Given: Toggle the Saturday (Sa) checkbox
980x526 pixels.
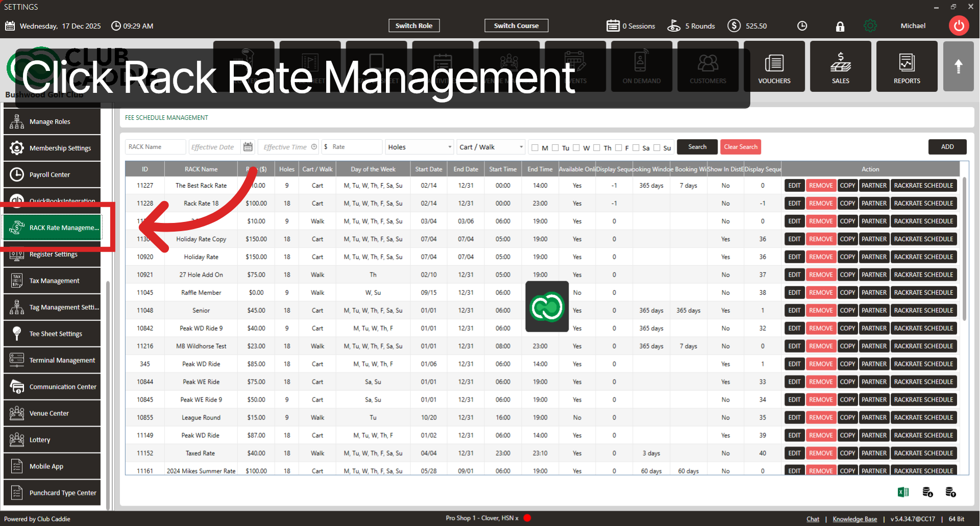Looking at the screenshot, I should tap(636, 148).
